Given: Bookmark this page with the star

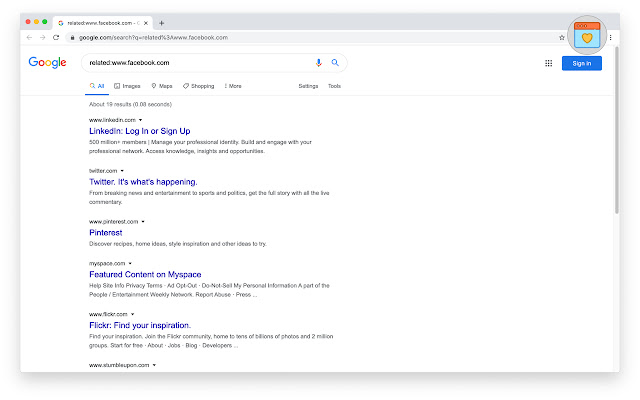Looking at the screenshot, I should pos(562,37).
